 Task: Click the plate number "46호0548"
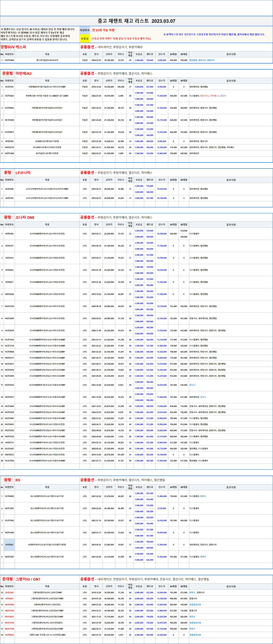(9, 189)
